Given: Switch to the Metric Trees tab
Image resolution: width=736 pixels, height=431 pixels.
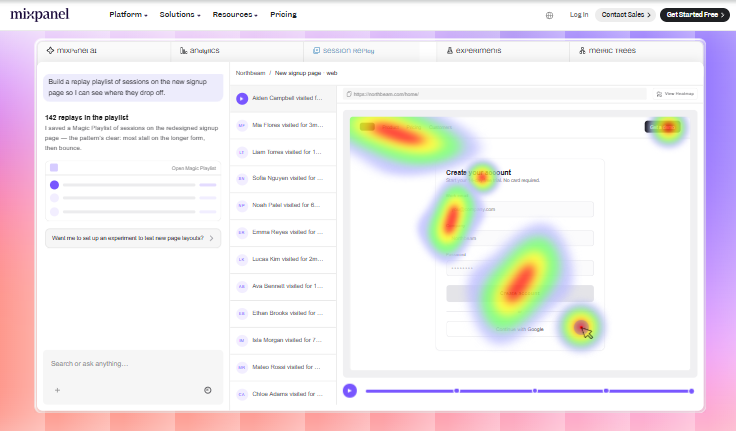Looking at the screenshot, I should click(636, 50).
